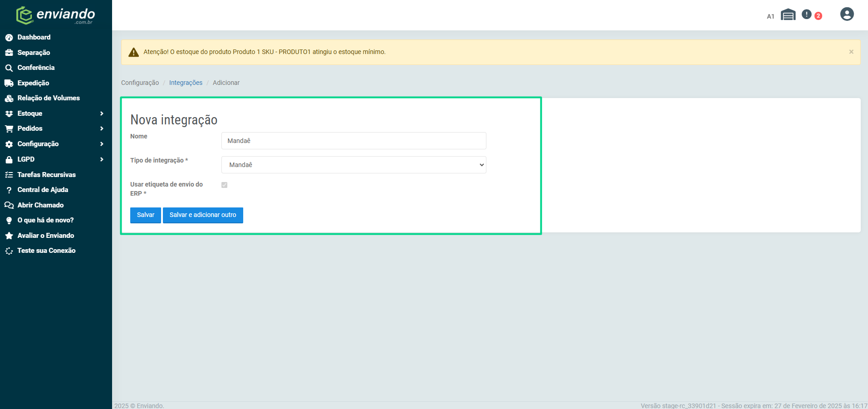Go to Dashboard menu item
Screen dimensions: 868x409
(34, 37)
